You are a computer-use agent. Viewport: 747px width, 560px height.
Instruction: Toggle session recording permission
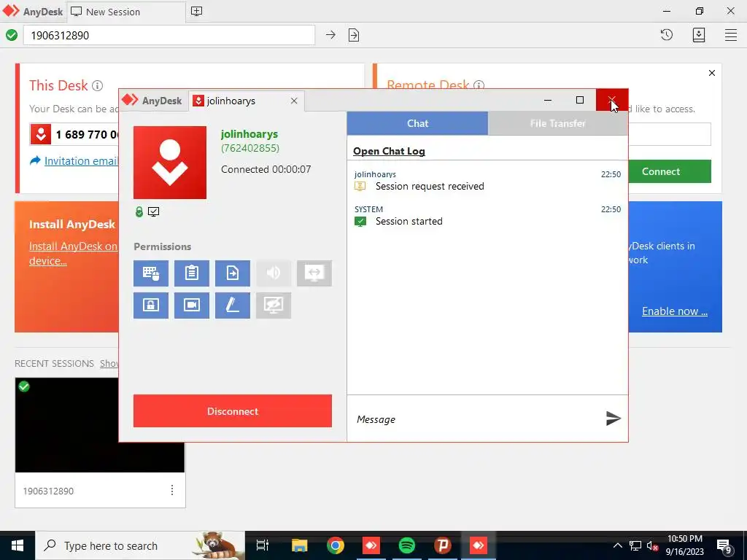192,306
